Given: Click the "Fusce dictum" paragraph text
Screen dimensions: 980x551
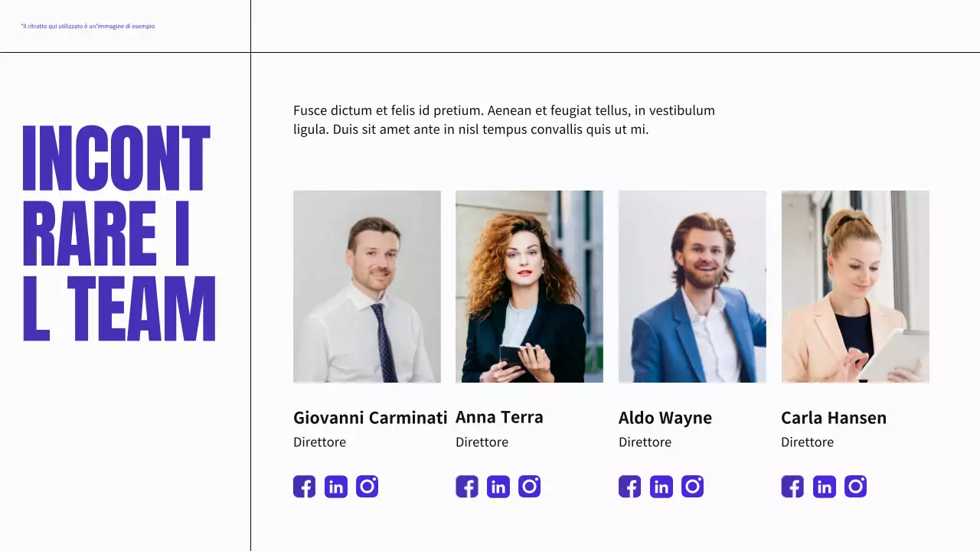Looking at the screenshot, I should coord(504,120).
